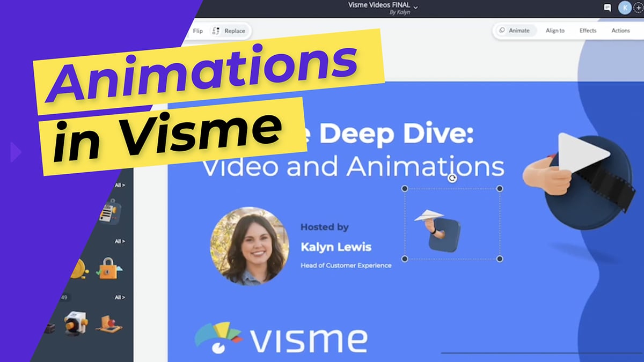Click the rotate handle above selected graphic
This screenshot has width=644, height=362.
click(x=452, y=178)
